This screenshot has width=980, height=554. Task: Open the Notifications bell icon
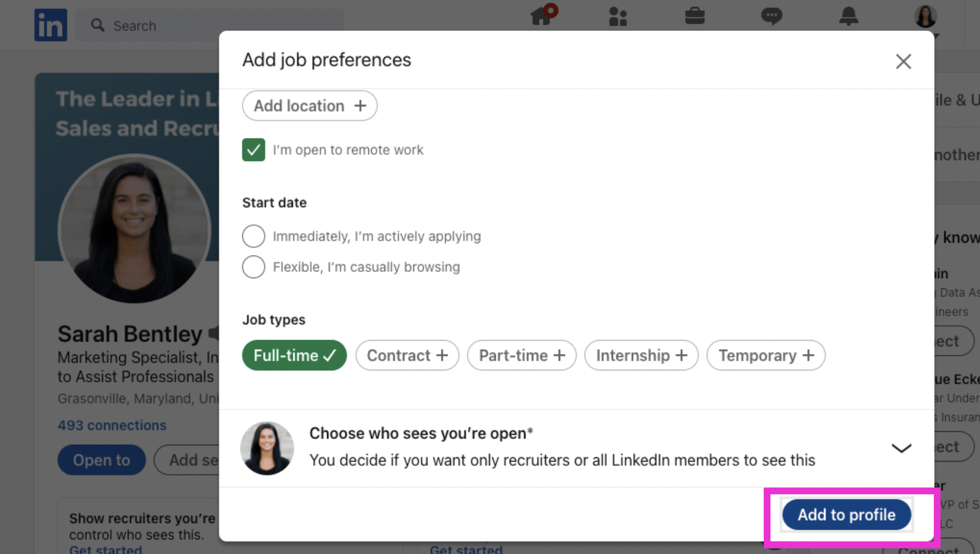(x=848, y=16)
